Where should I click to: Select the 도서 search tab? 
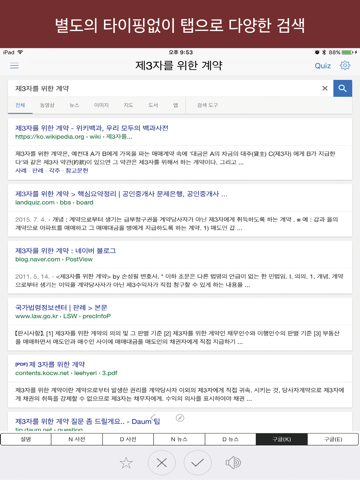pyautogui.click(x=153, y=105)
